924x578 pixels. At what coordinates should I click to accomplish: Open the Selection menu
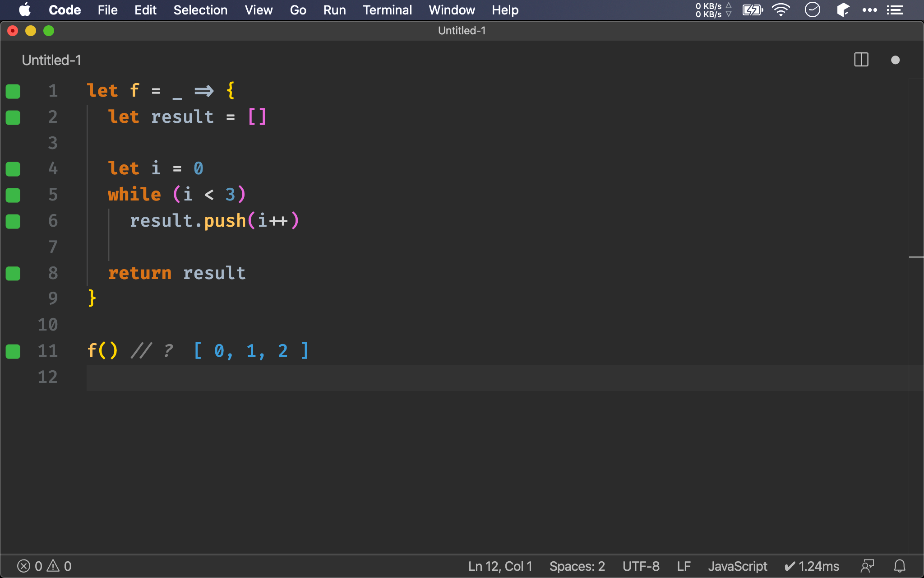pos(200,10)
